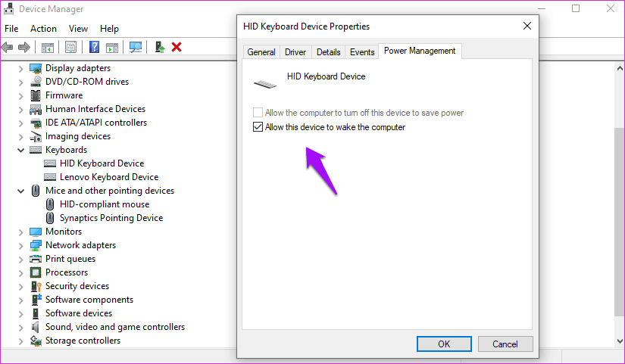This screenshot has height=364, width=625.
Task: Uncheck Allow this device to wake the computer
Action: (258, 127)
